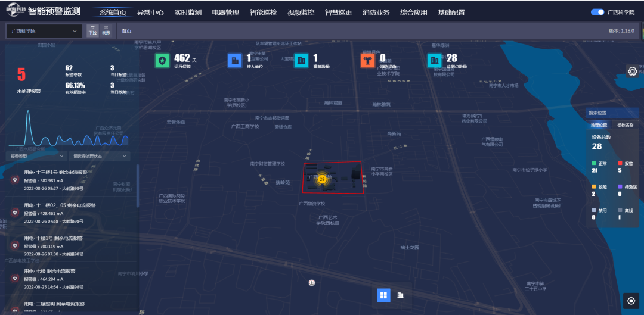
Task: Click alarm icon for 七楼 alarm
Action: (15, 278)
